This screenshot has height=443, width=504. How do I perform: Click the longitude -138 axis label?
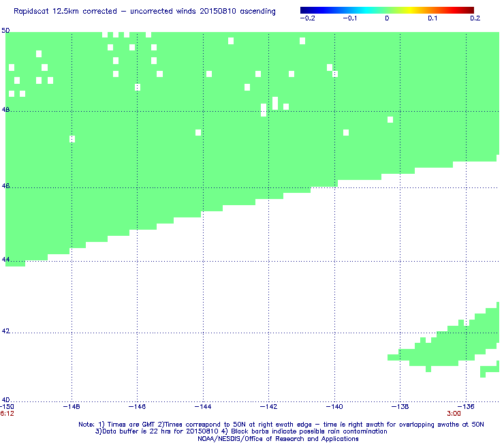pos(400,407)
